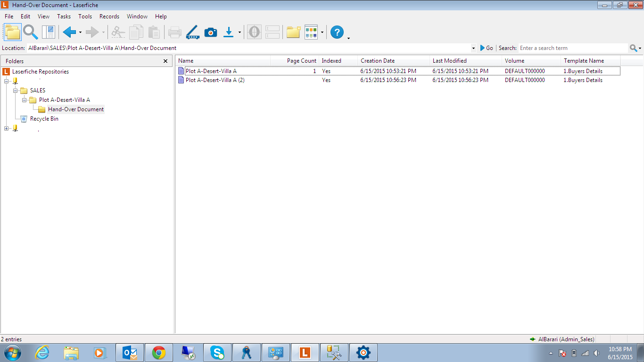Open the back button history dropdown arrow
The image size is (644, 362).
click(x=80, y=33)
